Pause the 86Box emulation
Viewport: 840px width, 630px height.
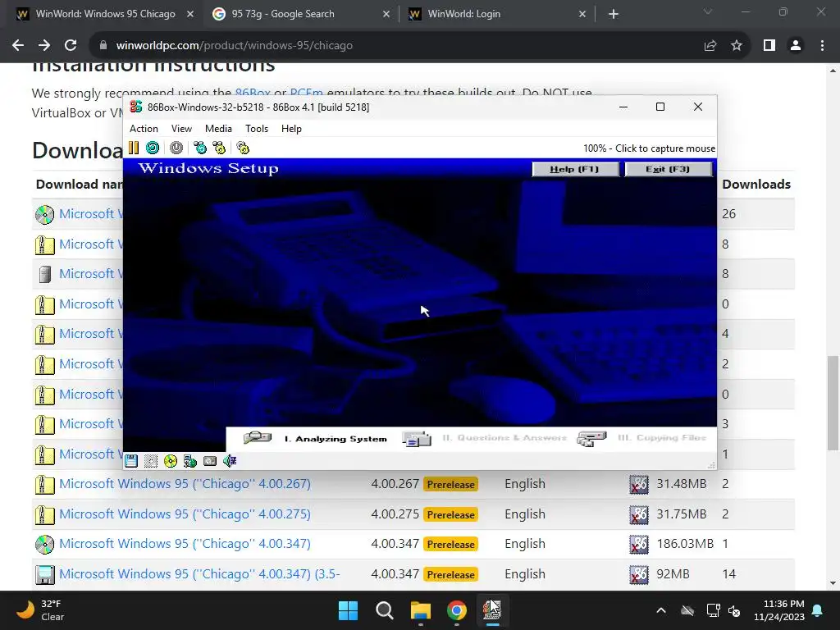pos(134,148)
